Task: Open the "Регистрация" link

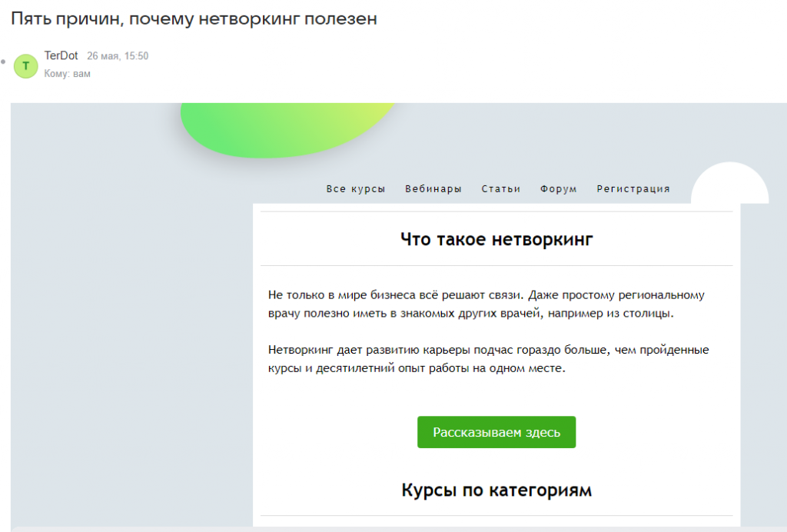Action: (633, 188)
